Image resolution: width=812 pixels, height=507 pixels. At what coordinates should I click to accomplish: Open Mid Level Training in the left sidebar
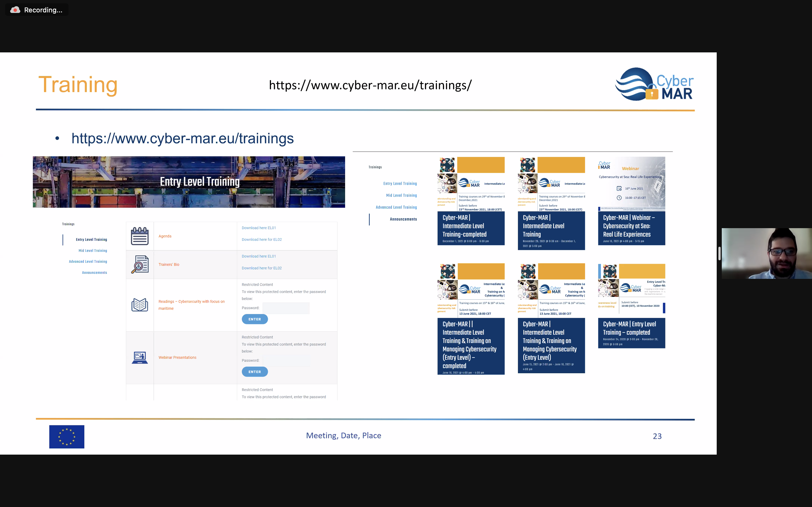[x=92, y=250]
